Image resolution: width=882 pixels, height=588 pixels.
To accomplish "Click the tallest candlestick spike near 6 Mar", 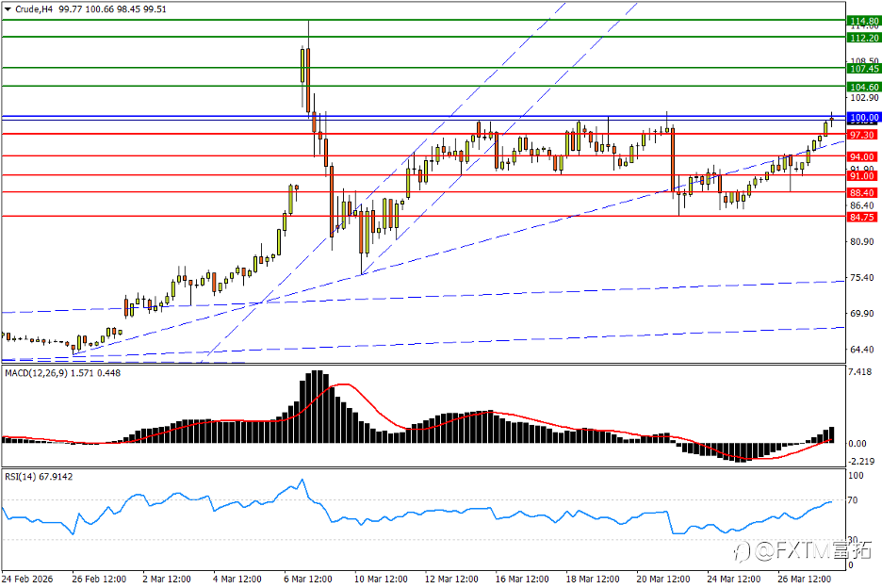I will (308, 68).
